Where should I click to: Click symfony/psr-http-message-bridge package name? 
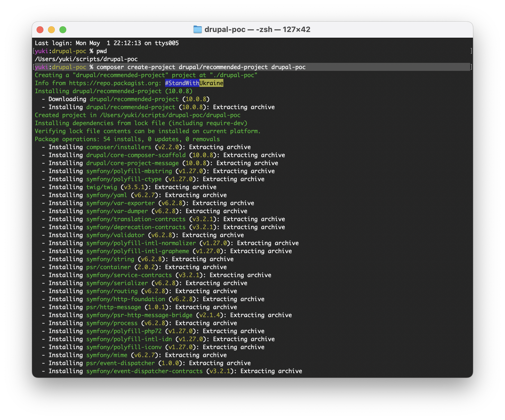(x=139, y=315)
